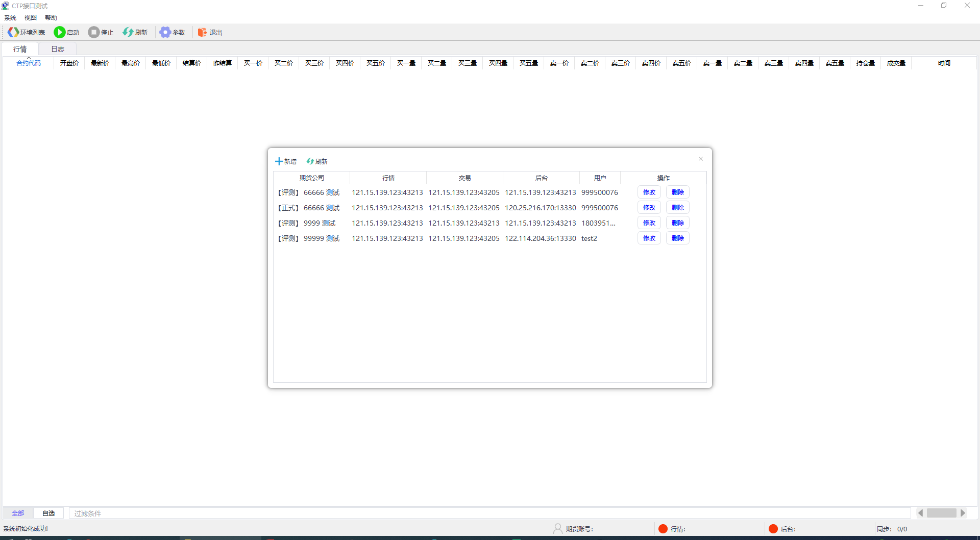980x540 pixels.
Task: Click the 1803951... user cell
Action: [x=599, y=223]
